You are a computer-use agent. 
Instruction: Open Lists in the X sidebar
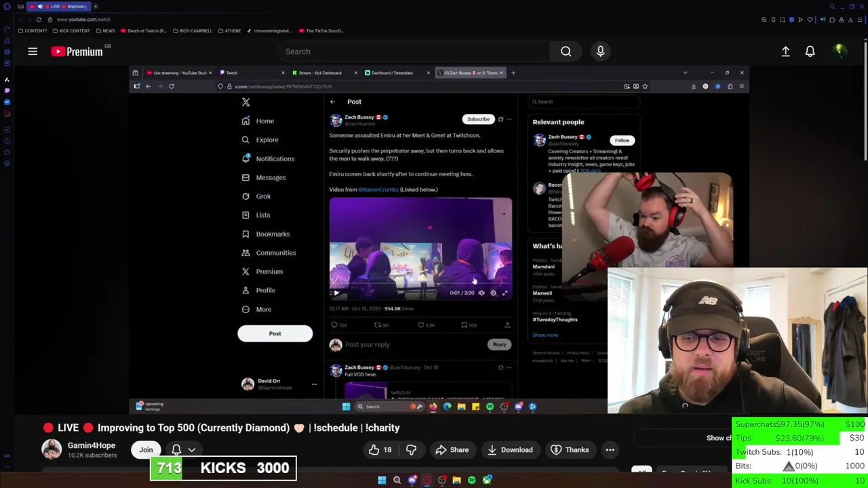click(x=256, y=215)
